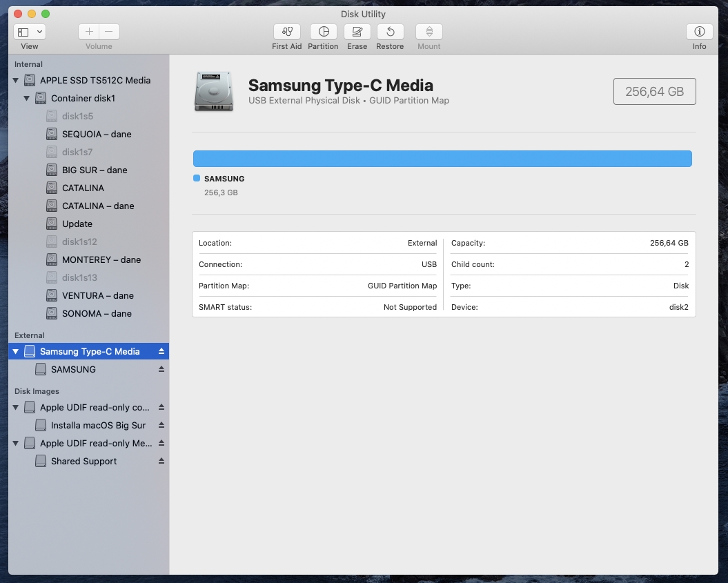The image size is (728, 583).
Task: Eject Apple UDIF read-only Me... image
Action: point(161,443)
